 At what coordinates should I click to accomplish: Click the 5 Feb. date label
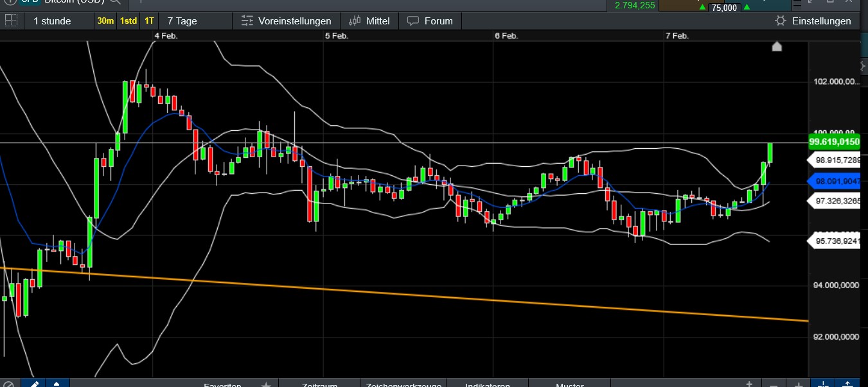(337, 36)
